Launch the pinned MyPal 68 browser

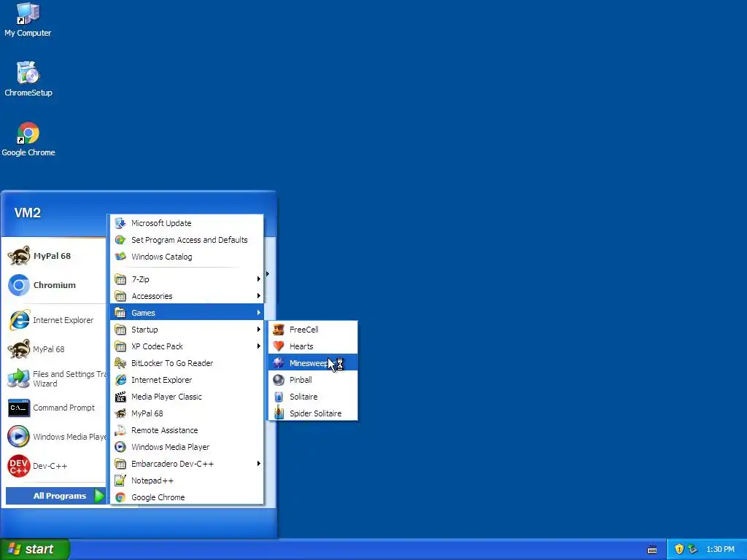click(x=53, y=256)
